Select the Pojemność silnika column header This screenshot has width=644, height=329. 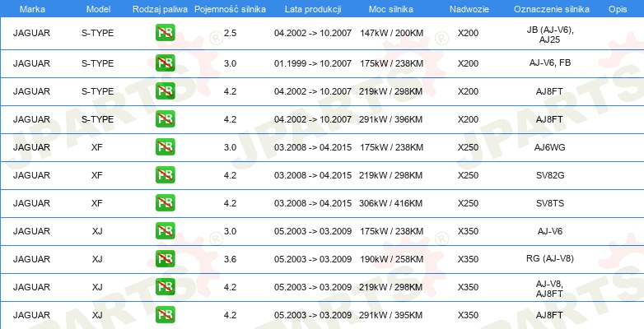point(230,9)
